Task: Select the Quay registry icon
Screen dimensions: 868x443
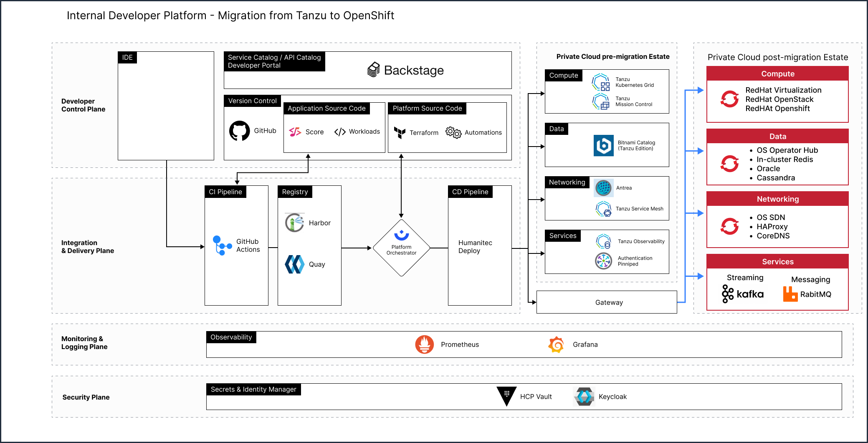Action: pyautogui.click(x=294, y=264)
